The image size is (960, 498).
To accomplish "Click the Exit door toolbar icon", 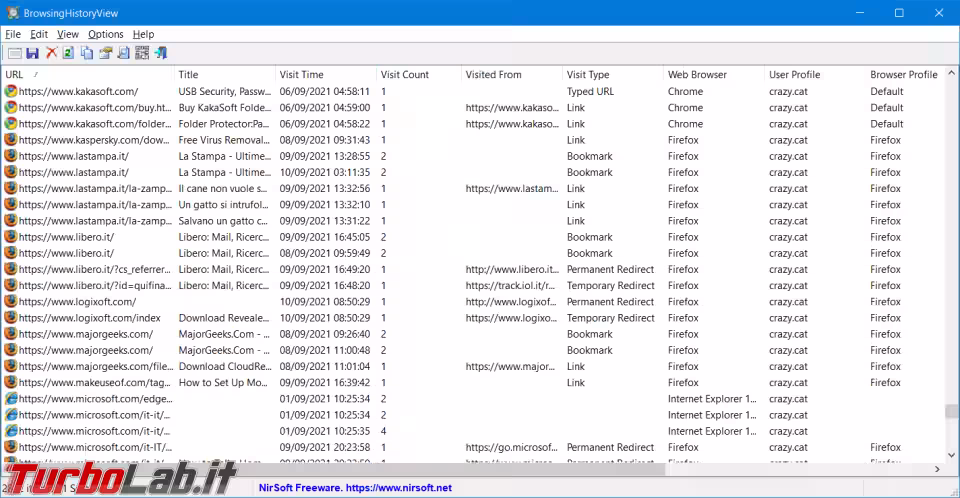I will (x=161, y=53).
